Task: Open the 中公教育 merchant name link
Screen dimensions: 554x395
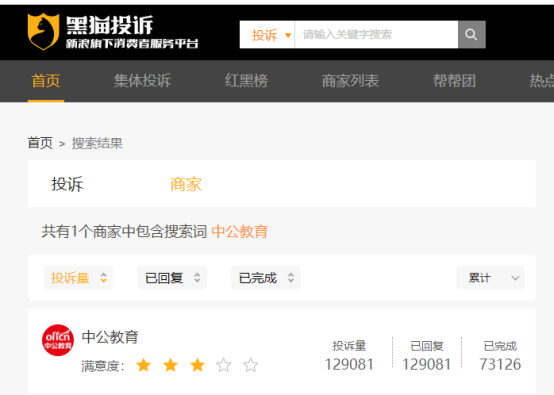Action: pyautogui.click(x=110, y=337)
